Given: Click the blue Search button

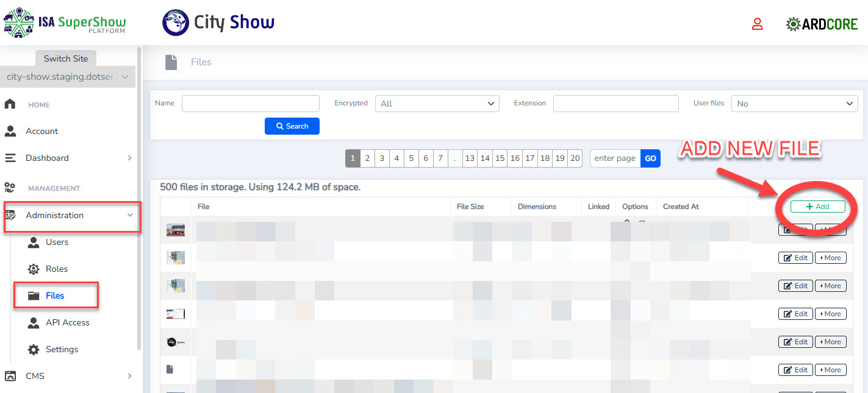Looking at the screenshot, I should point(292,126).
